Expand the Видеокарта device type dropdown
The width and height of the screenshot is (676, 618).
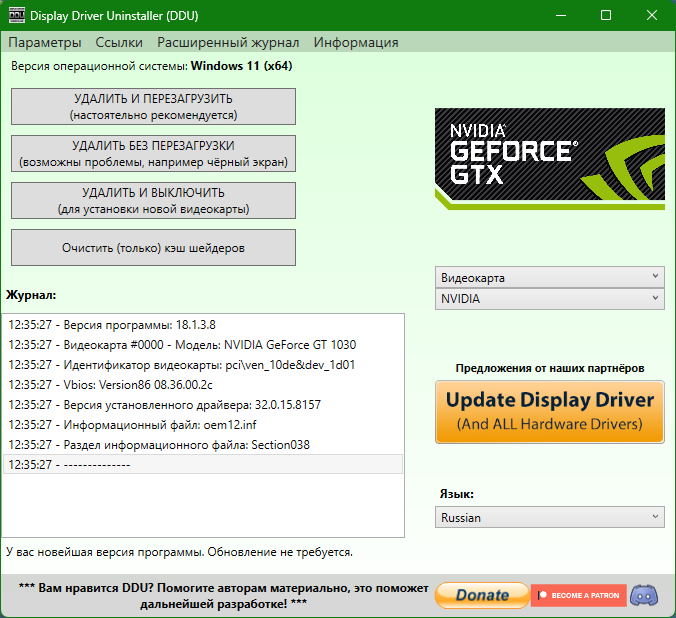(x=550, y=277)
